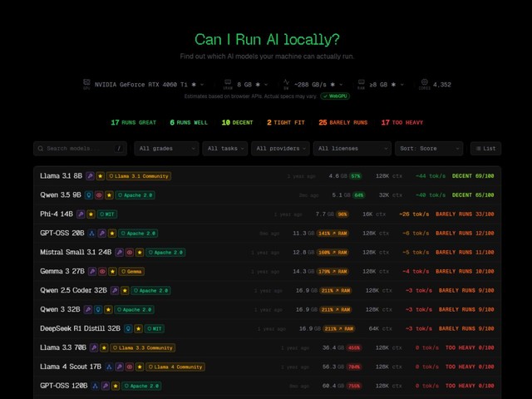This screenshot has width=532, height=399.
Task: Click the blue network icon beside GPT-OSS 120B
Action: coord(96,386)
